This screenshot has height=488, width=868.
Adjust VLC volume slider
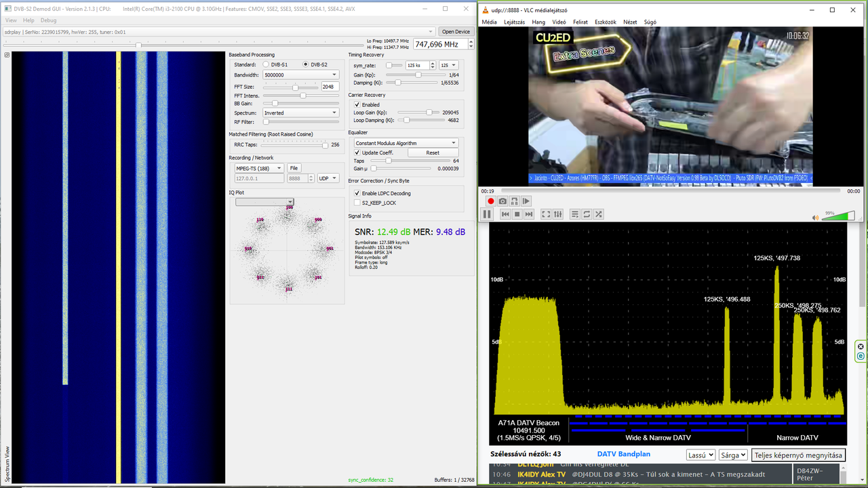[839, 216]
